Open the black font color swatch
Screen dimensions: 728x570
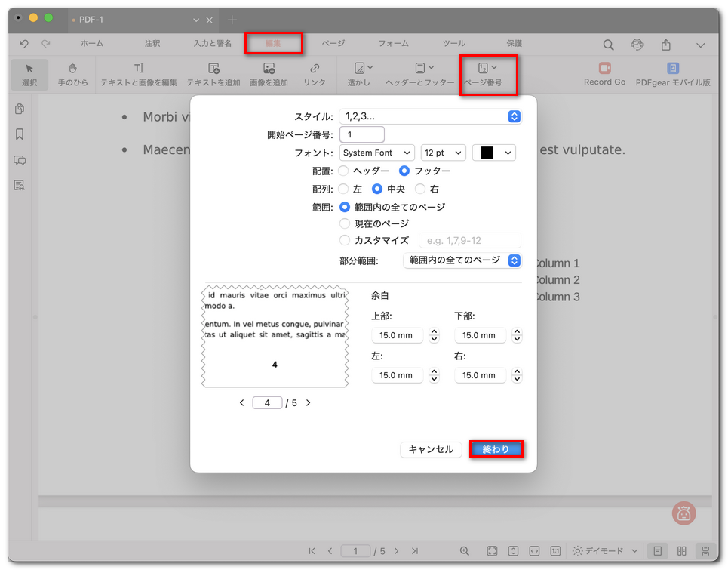coord(493,153)
